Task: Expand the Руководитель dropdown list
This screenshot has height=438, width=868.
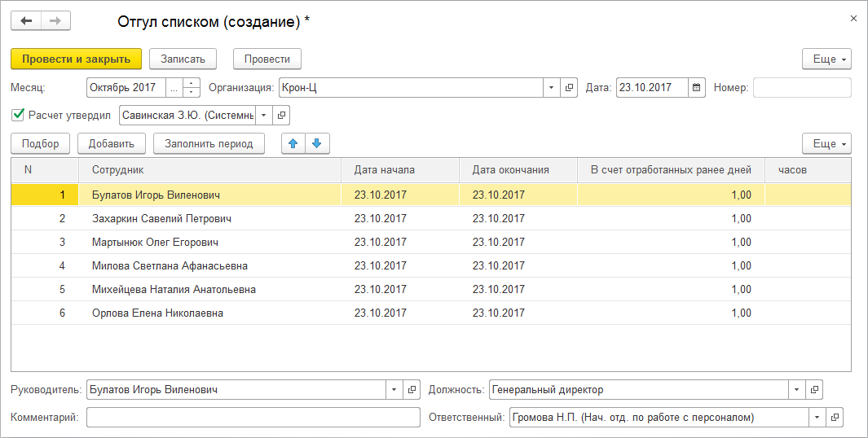Action: click(394, 390)
